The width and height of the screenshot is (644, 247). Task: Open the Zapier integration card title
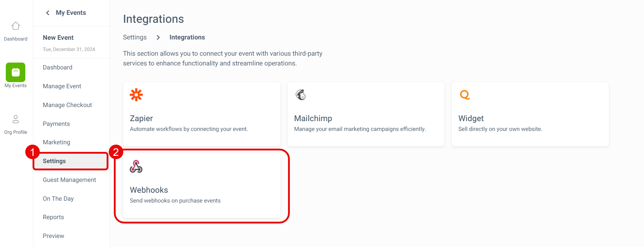(x=141, y=118)
